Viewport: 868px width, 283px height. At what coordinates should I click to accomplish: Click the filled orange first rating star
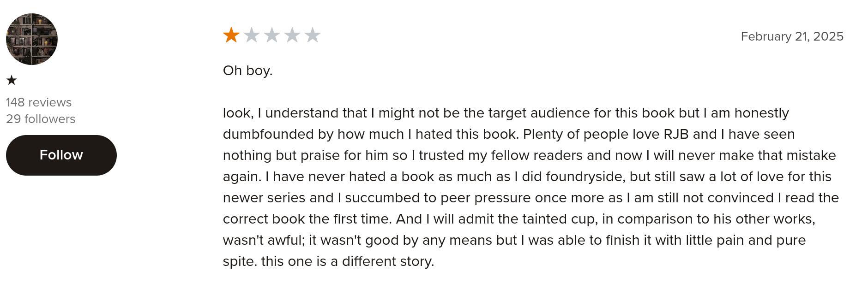[x=231, y=35]
